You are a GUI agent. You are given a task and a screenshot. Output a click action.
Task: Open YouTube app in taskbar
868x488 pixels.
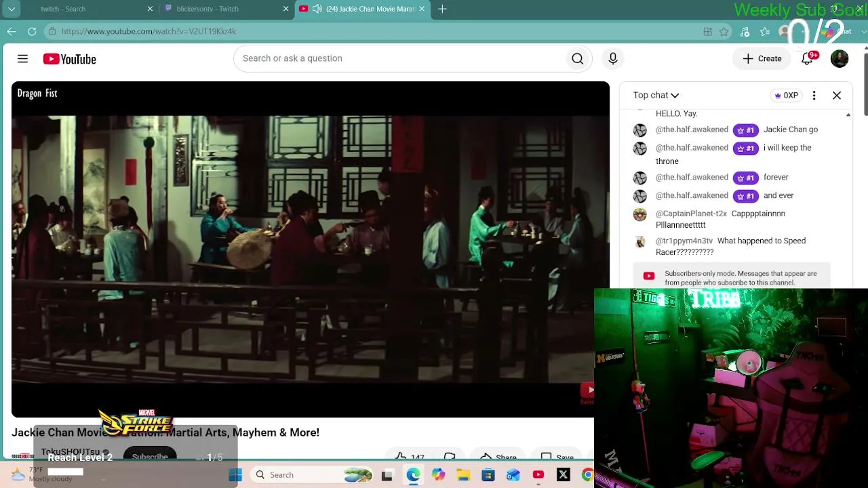(x=538, y=475)
